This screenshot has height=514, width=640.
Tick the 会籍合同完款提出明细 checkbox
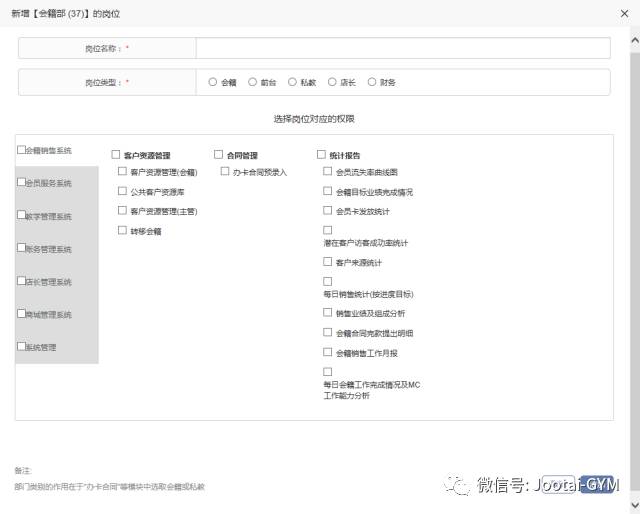pyautogui.click(x=327, y=332)
